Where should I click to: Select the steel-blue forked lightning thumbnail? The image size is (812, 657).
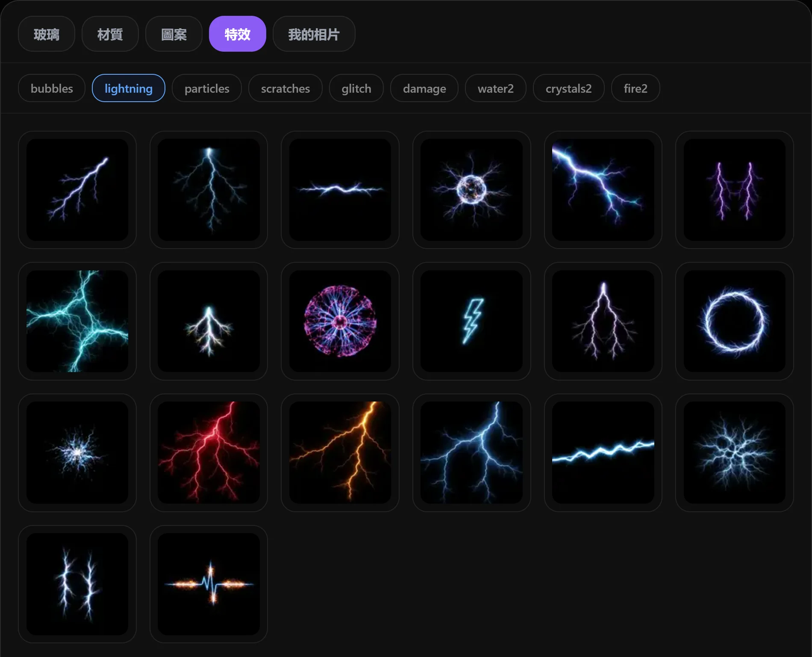point(472,453)
